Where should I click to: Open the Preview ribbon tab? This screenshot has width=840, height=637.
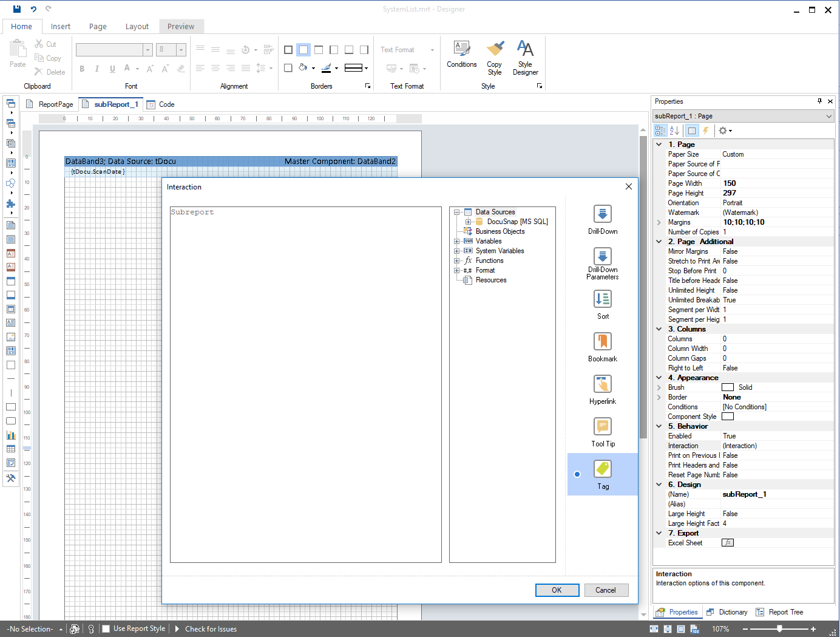[x=181, y=27]
